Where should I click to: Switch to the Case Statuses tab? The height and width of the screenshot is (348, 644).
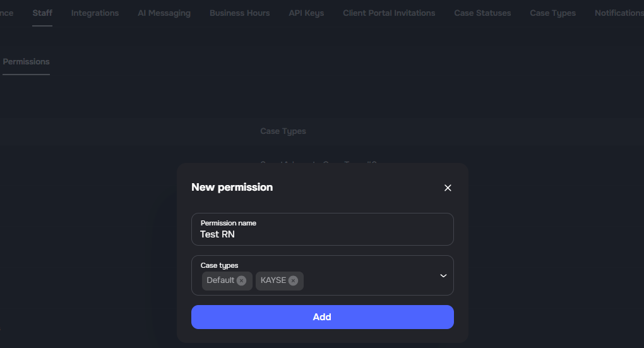point(482,13)
